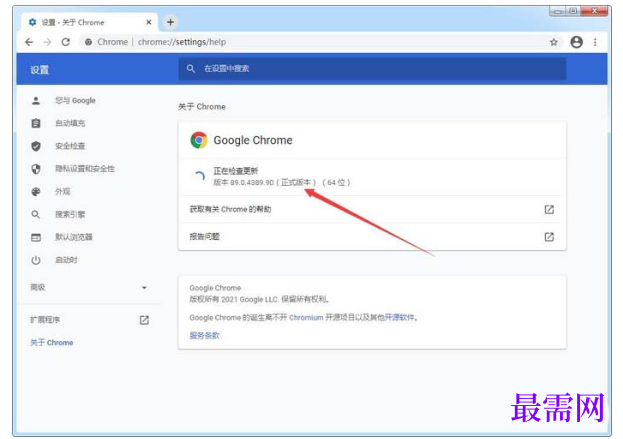Click the browser back arrow
Image resolution: width=623 pixels, height=439 pixels.
[x=29, y=42]
